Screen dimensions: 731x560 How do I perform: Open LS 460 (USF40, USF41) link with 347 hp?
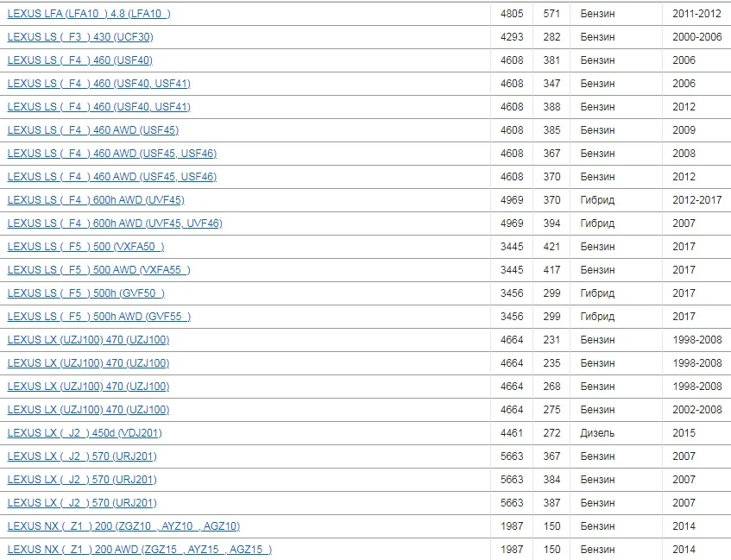click(x=99, y=84)
